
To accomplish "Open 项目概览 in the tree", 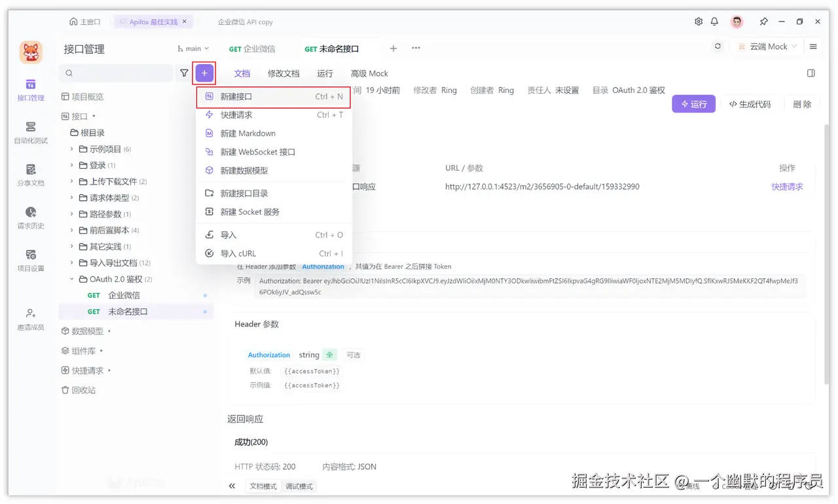I will pos(82,97).
